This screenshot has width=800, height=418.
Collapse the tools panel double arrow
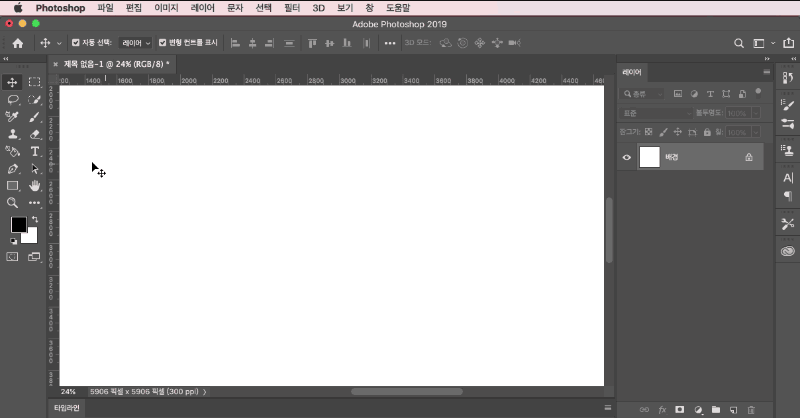(6, 59)
